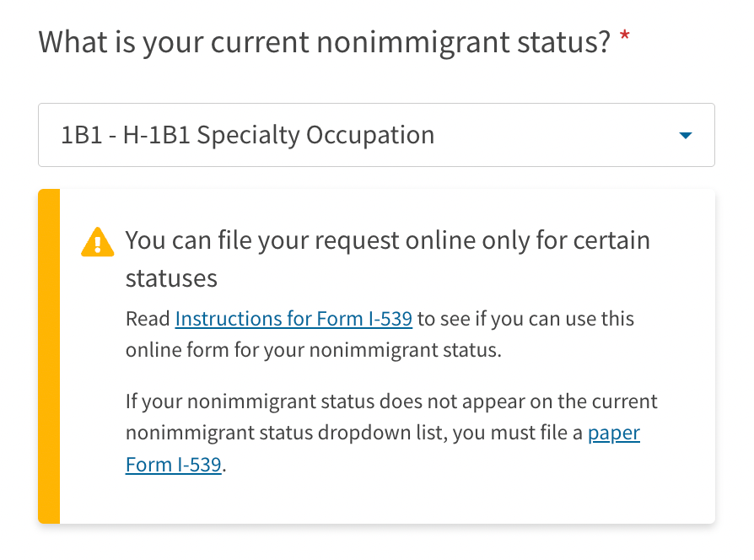Image resolution: width=754 pixels, height=560 pixels.
Task: Click the blue dropdown caret arrow
Action: pyautogui.click(x=685, y=135)
